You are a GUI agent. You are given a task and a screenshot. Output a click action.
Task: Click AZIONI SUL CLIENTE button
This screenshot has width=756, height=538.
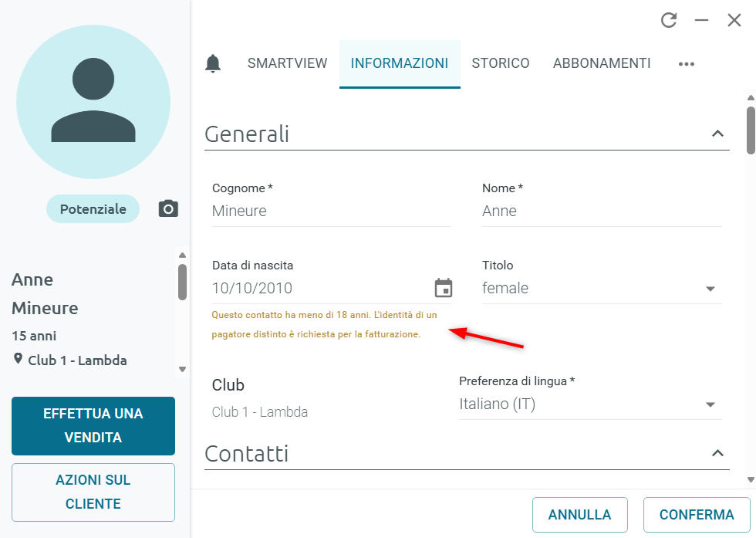(x=93, y=492)
